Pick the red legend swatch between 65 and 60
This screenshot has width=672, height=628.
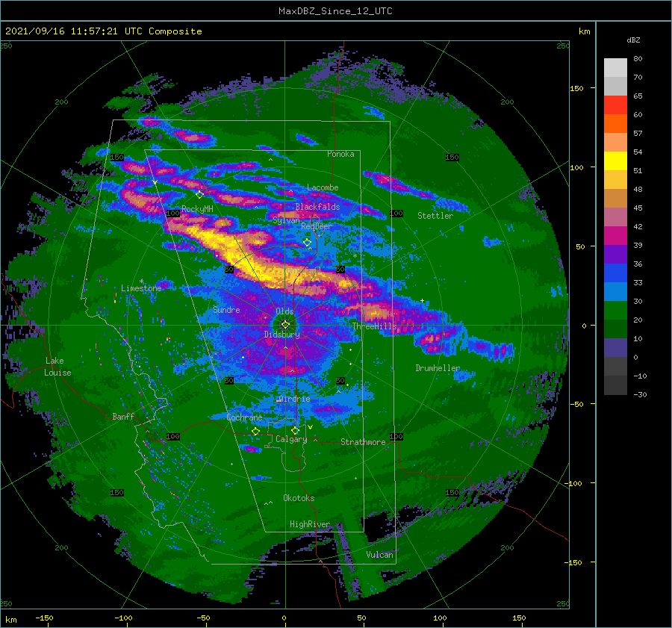tap(615, 105)
